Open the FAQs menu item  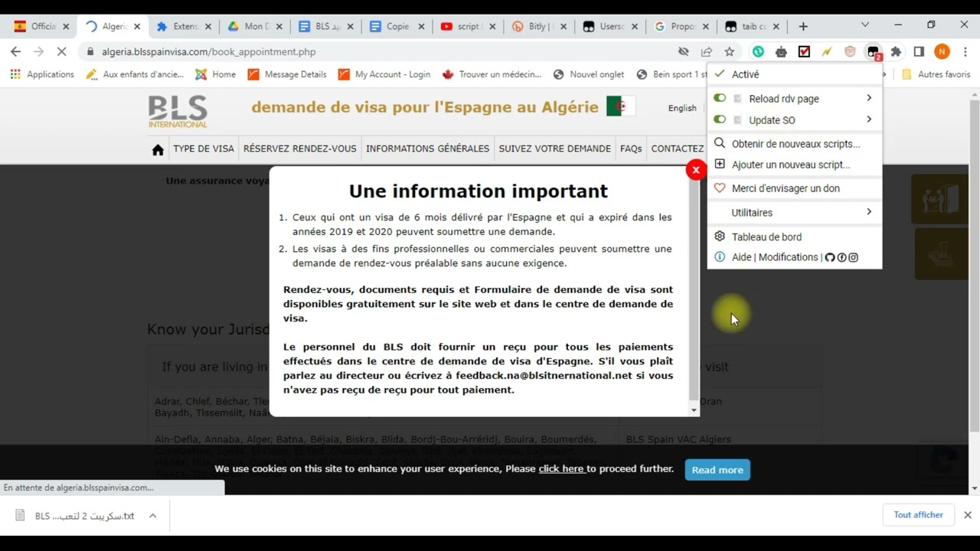click(x=631, y=148)
